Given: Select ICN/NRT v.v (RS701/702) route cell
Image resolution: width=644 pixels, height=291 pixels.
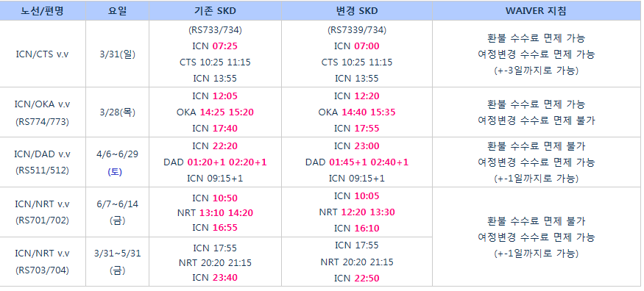Looking at the screenshot, I should [42, 212].
